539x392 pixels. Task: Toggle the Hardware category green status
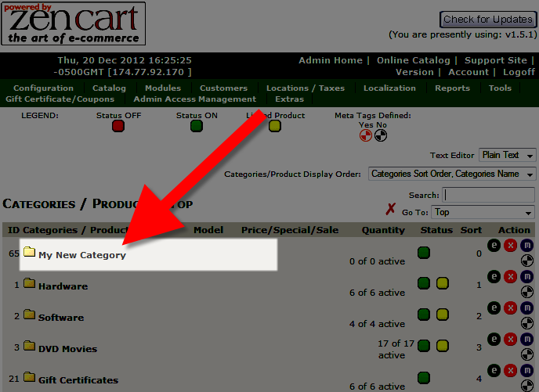click(424, 283)
